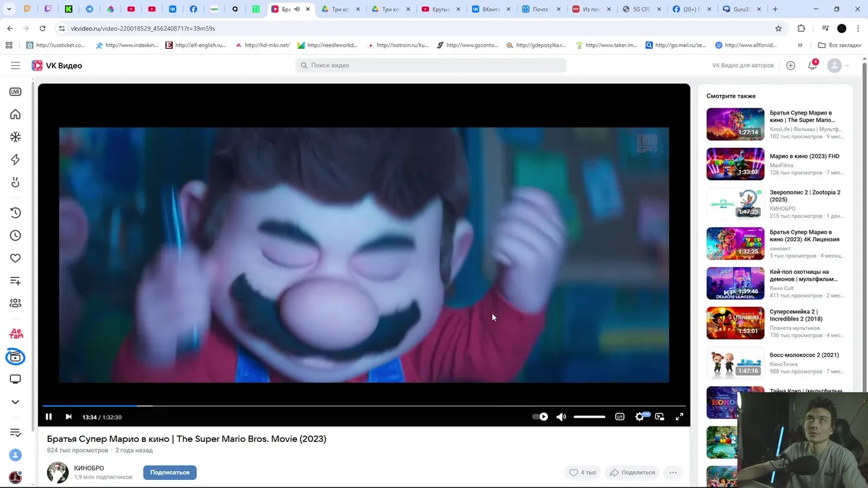
Task: Open the profile avatar dropdown in header
Action: coord(837,65)
